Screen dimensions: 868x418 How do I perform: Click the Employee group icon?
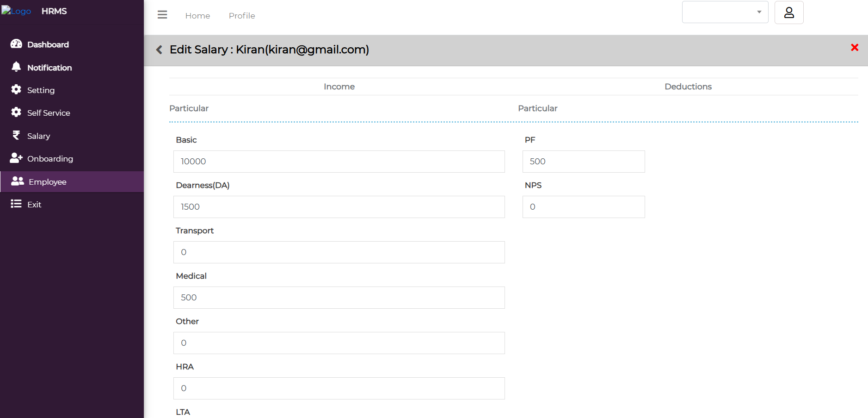(18, 181)
